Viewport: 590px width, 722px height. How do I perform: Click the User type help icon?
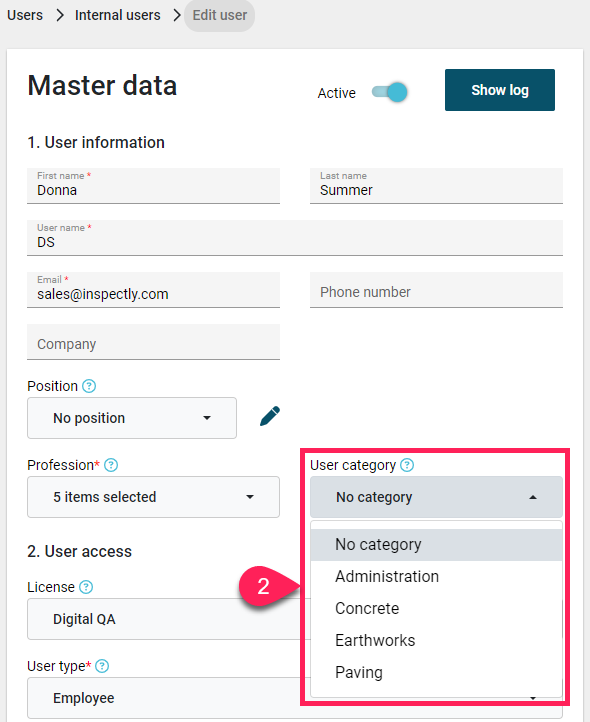pos(102,666)
